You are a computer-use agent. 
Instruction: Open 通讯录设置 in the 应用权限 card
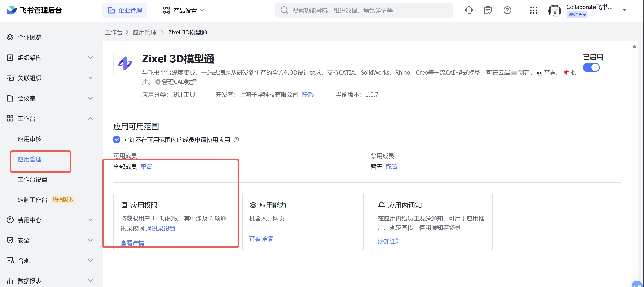(x=161, y=228)
